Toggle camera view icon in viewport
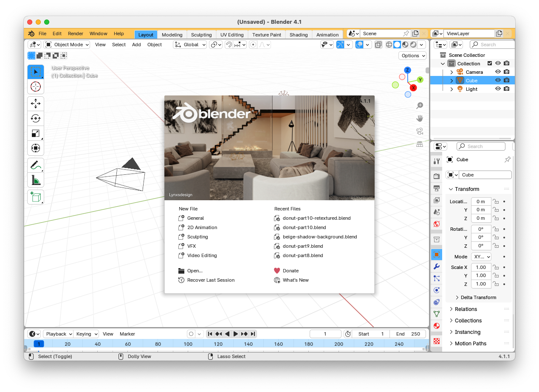The image size is (539, 392). tap(420, 131)
